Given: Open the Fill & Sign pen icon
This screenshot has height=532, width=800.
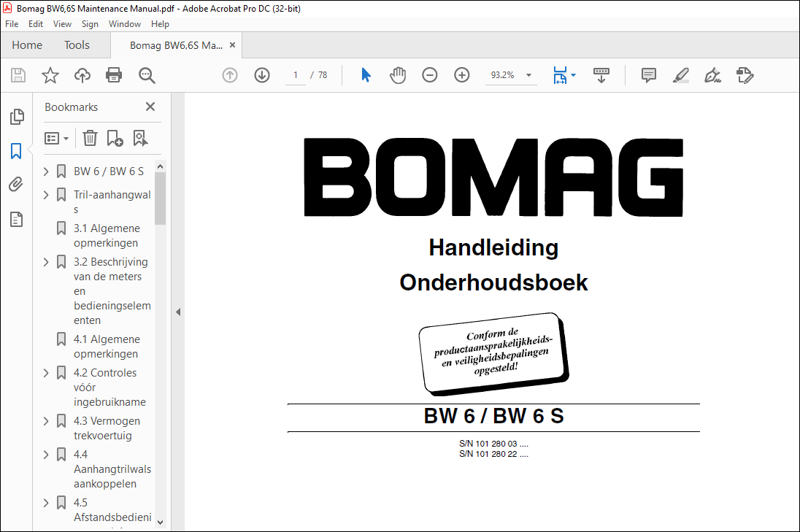Looking at the screenshot, I should click(x=712, y=75).
